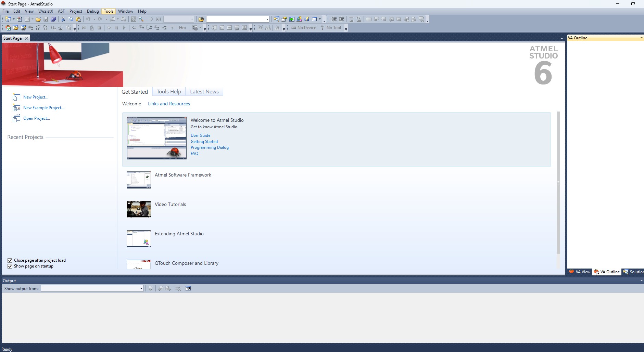Open the Getting Started link
This screenshot has height=352, width=644.
point(204,142)
